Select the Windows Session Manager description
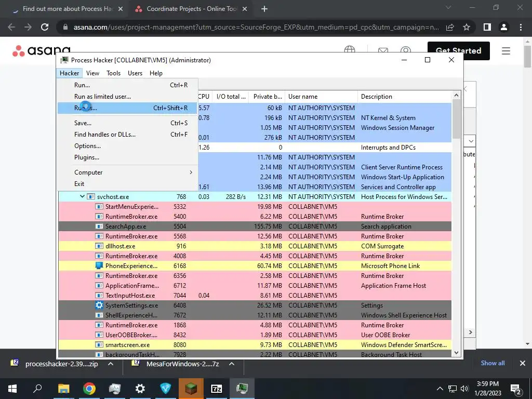Screen dimensions: 532x399 (397, 128)
